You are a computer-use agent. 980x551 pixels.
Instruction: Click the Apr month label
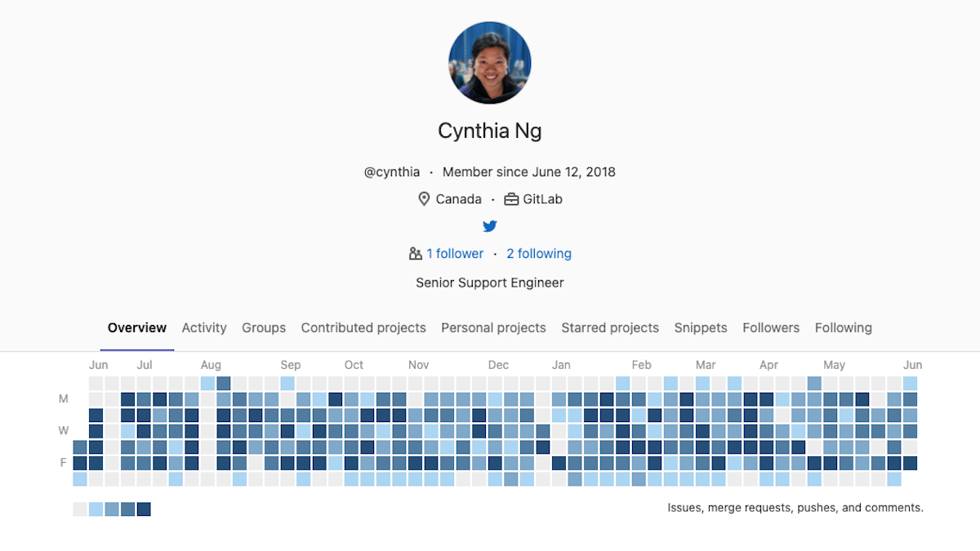pos(768,365)
